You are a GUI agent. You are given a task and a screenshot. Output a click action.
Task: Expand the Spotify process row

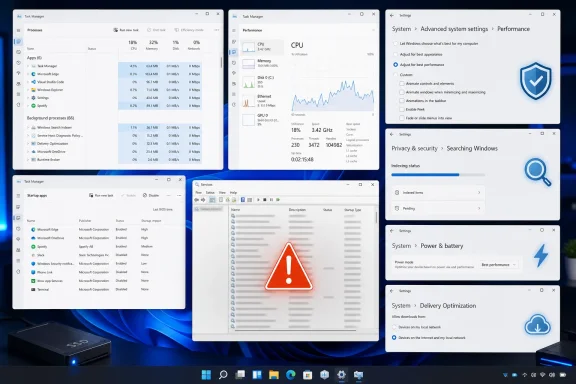click(x=28, y=106)
